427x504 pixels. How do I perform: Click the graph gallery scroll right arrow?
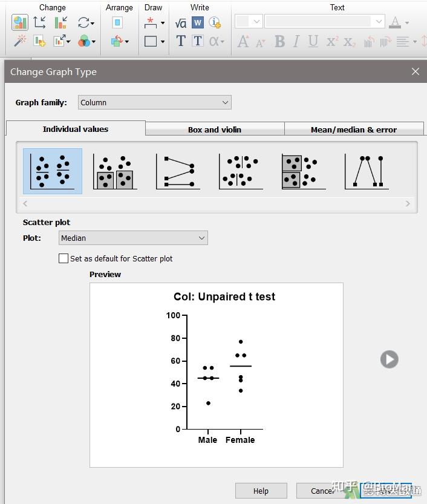coord(408,203)
